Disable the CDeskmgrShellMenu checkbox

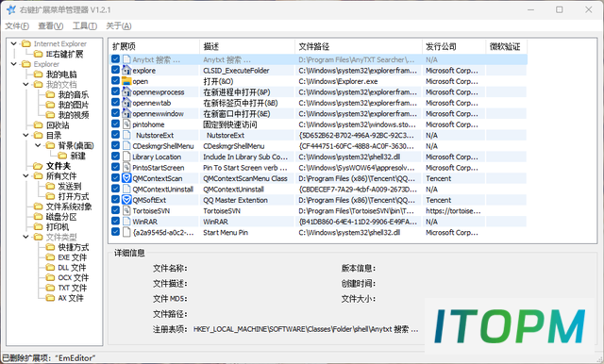pyautogui.click(x=115, y=145)
